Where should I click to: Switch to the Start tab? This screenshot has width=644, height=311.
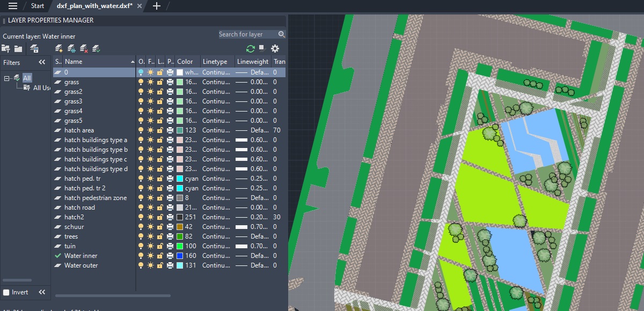coord(38,6)
